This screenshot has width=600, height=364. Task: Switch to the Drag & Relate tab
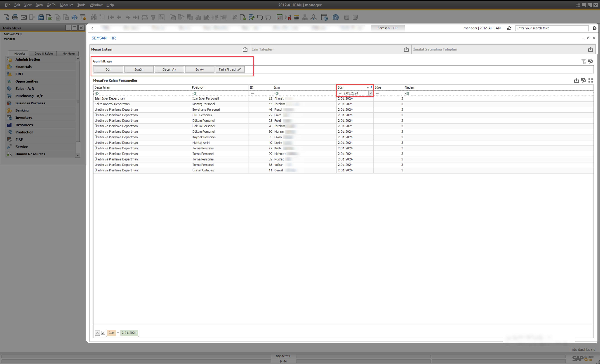(44, 54)
